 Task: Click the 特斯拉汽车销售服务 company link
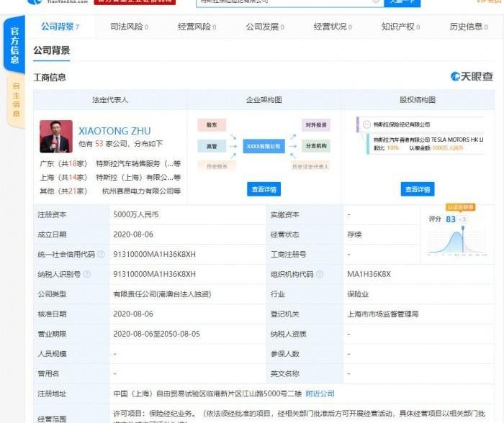click(x=138, y=163)
